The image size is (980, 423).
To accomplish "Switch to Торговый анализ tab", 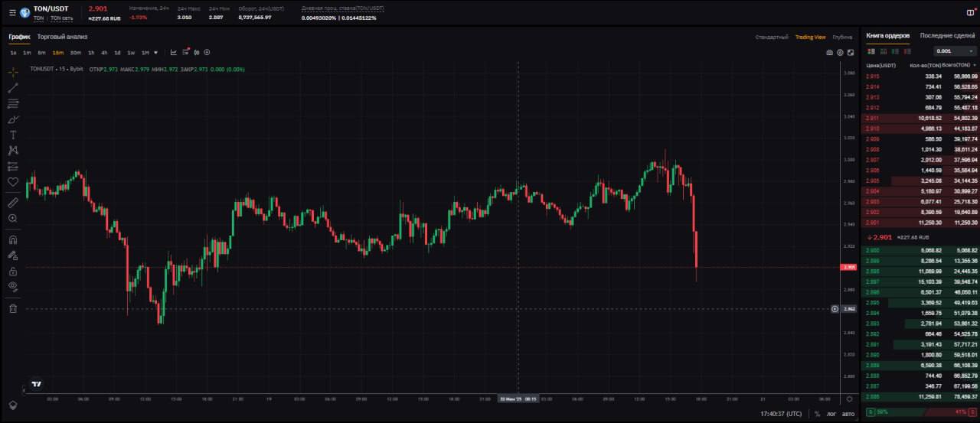I will coord(62,36).
